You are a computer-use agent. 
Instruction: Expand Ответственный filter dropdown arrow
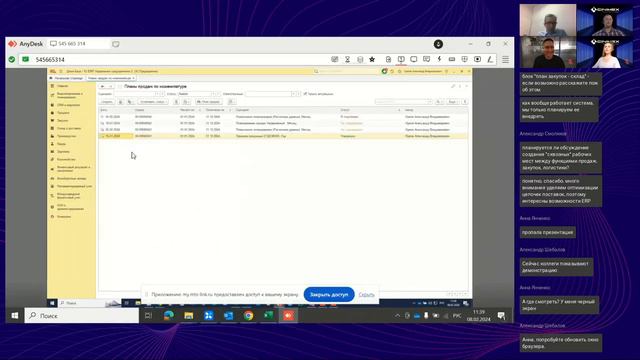coord(293,94)
